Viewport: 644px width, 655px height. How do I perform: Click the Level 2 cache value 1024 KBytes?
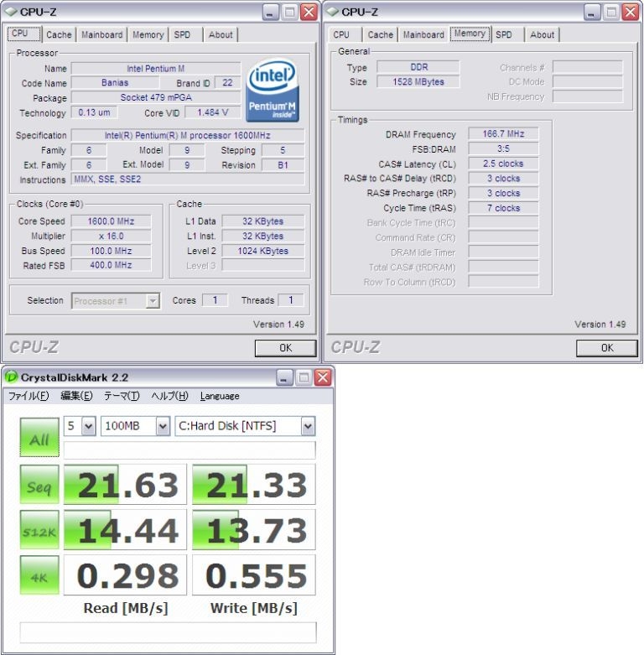coord(262,251)
